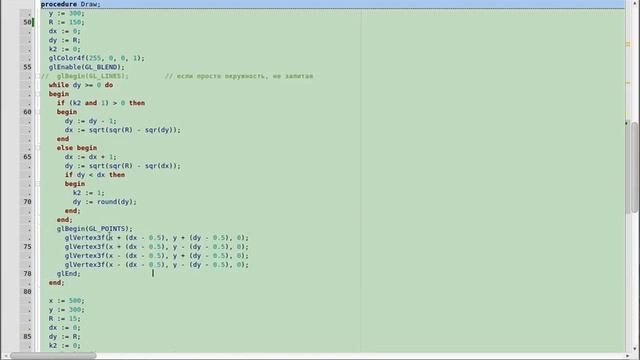Click the 'R := 15;' line
This screenshot has height=360, width=640.
click(x=64, y=318)
